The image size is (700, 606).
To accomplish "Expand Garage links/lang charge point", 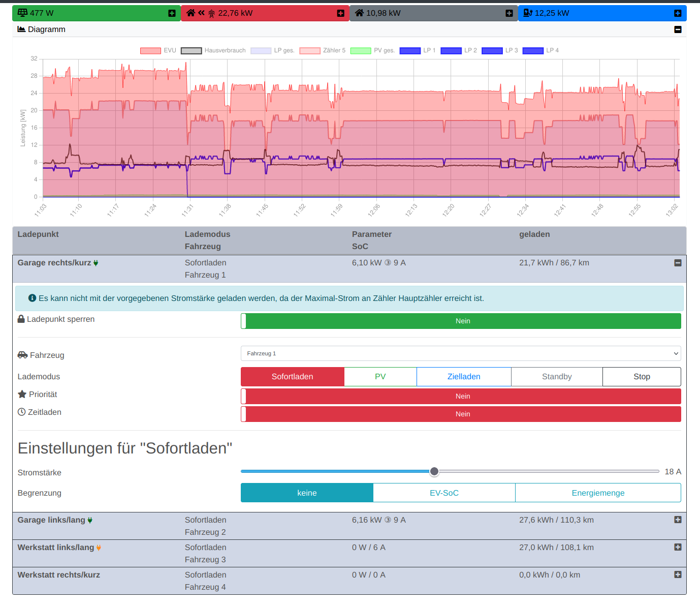I will (678, 520).
